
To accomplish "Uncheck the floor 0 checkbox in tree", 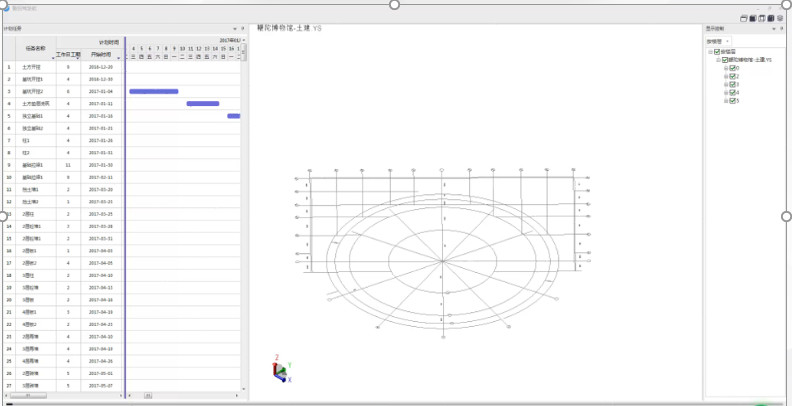I will tap(733, 69).
